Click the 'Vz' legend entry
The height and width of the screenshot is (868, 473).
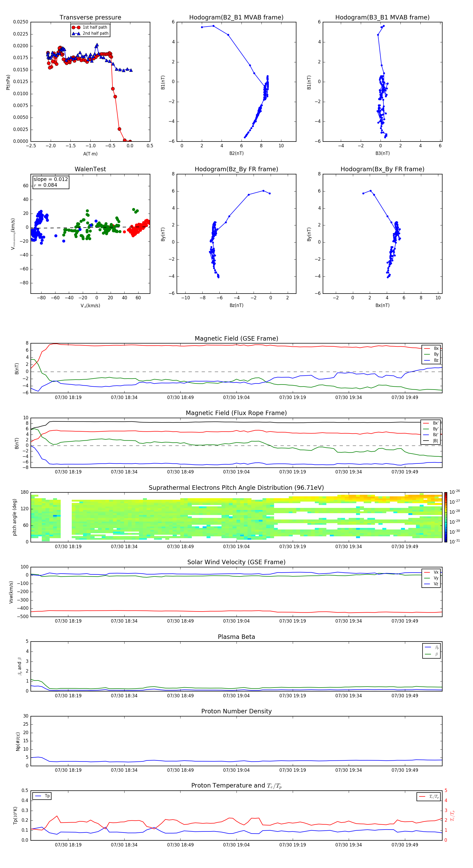click(x=431, y=584)
